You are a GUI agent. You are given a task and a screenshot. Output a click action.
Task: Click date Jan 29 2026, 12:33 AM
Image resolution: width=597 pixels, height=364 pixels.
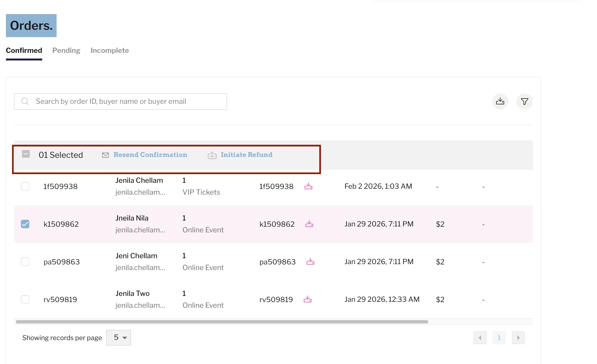pyautogui.click(x=382, y=299)
